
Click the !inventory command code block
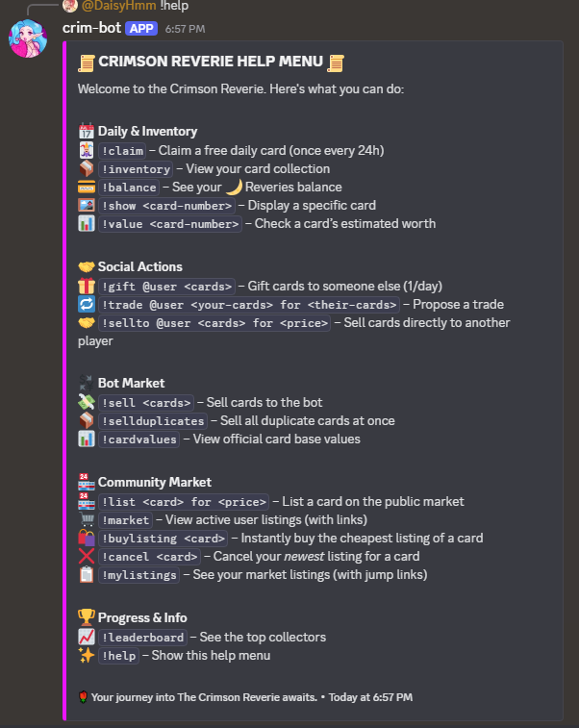136,169
